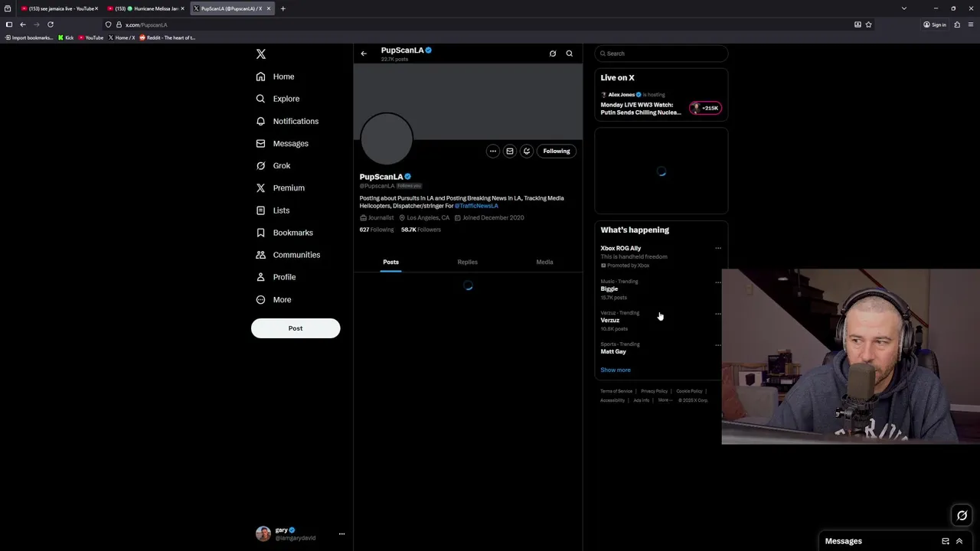Screen dimensions: 980x551
Task: Click the Grok profile summary icon in header
Action: click(553, 54)
